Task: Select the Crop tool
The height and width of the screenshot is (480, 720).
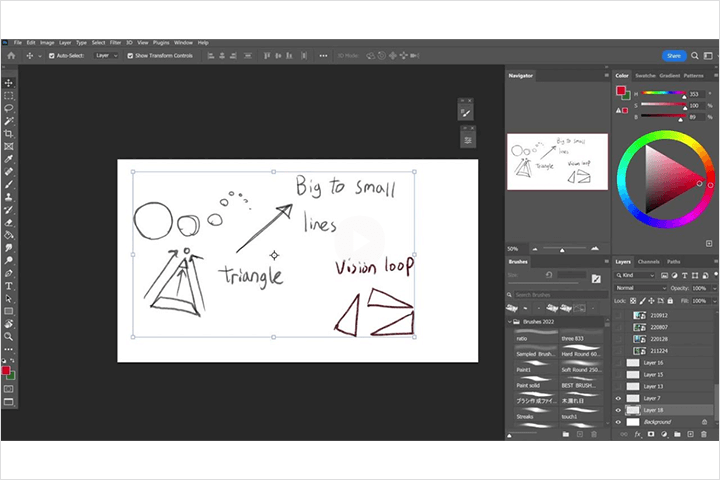Action: [x=9, y=134]
